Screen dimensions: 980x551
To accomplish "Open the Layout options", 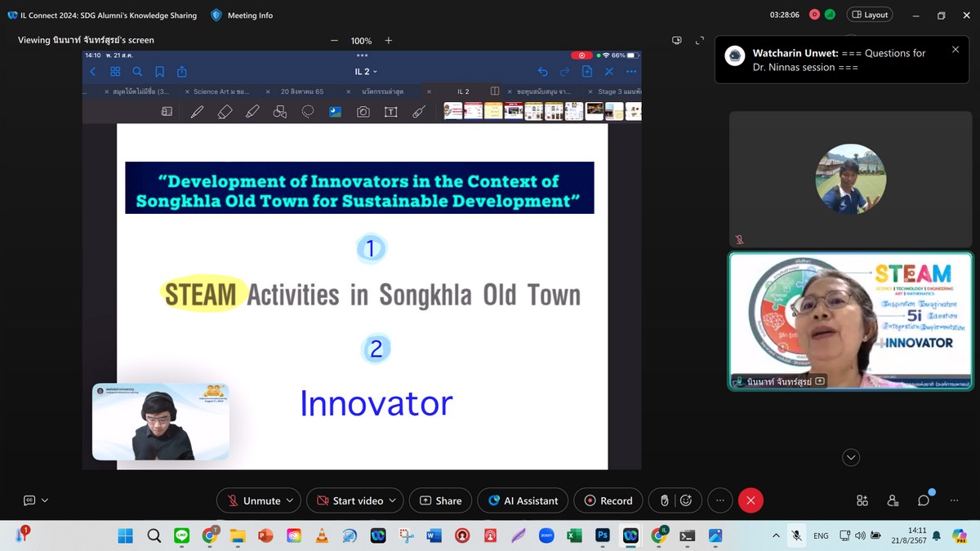I will point(870,15).
